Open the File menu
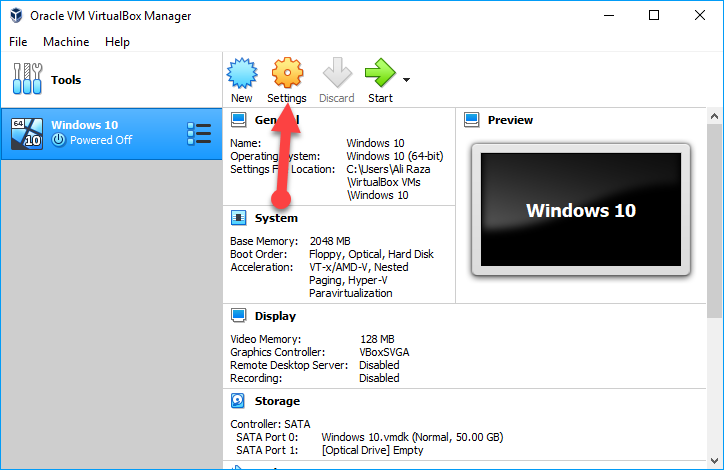 coord(18,42)
